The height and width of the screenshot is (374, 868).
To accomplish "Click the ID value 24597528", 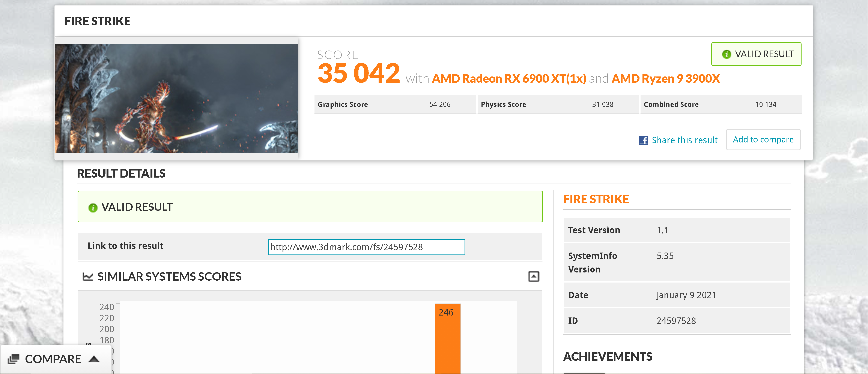I will (x=676, y=321).
